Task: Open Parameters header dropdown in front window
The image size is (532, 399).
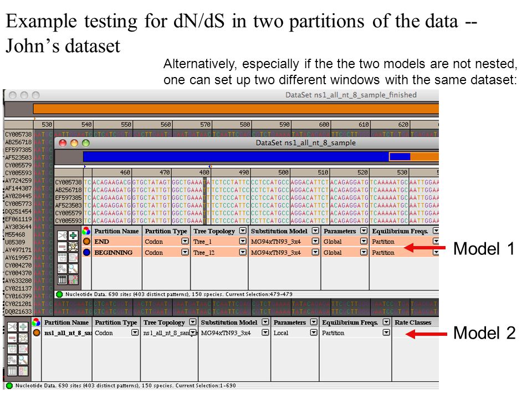Action: (364, 231)
